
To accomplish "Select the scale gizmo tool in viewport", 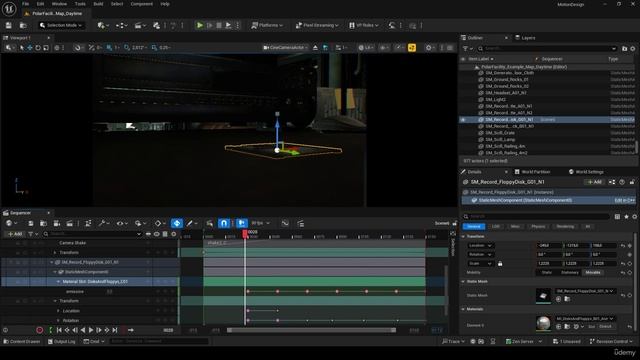I will (46, 48).
